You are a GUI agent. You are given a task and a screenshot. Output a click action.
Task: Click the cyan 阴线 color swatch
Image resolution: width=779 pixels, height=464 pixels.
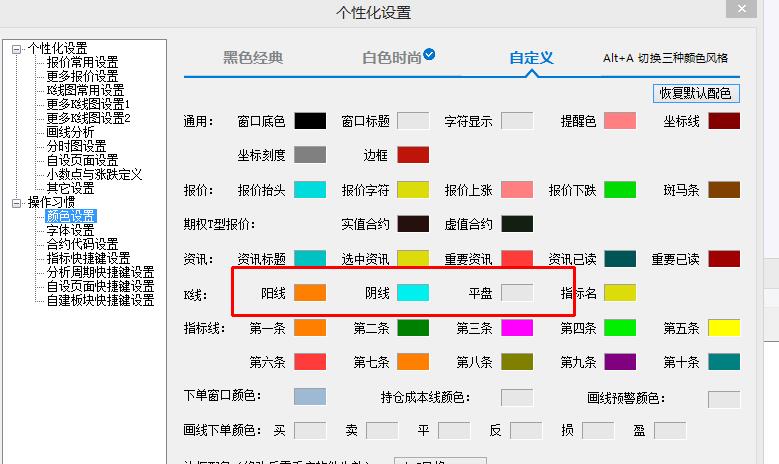click(413, 293)
